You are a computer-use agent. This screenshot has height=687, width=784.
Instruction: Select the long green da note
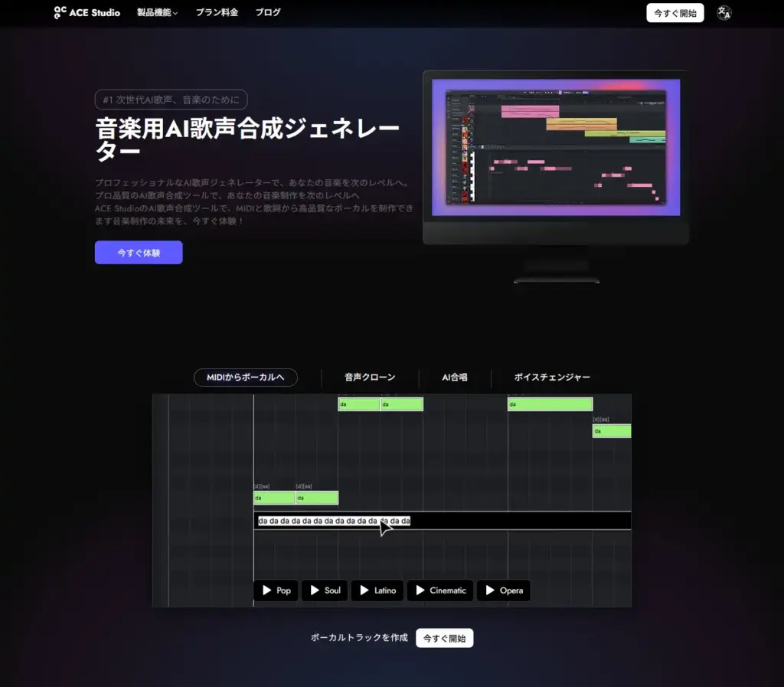coord(550,404)
